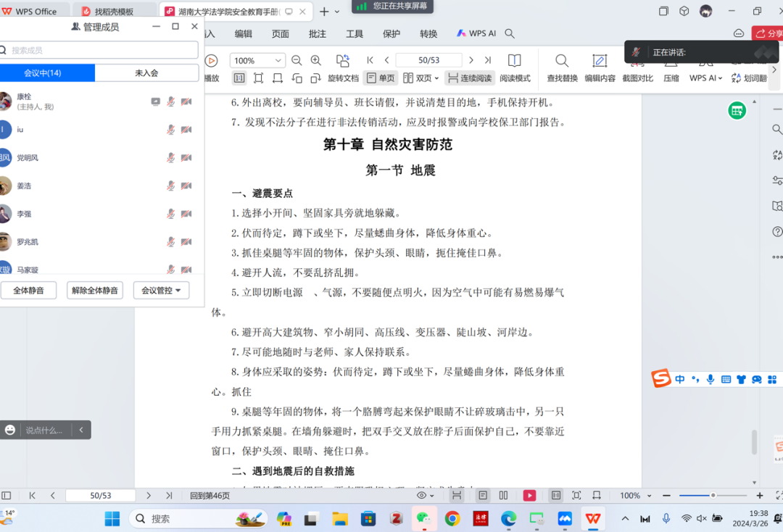
Task: Open the 批注 menu
Action: [x=318, y=34]
